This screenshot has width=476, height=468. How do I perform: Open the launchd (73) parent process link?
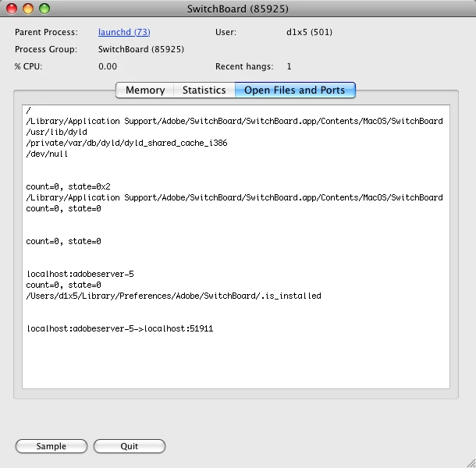124,32
